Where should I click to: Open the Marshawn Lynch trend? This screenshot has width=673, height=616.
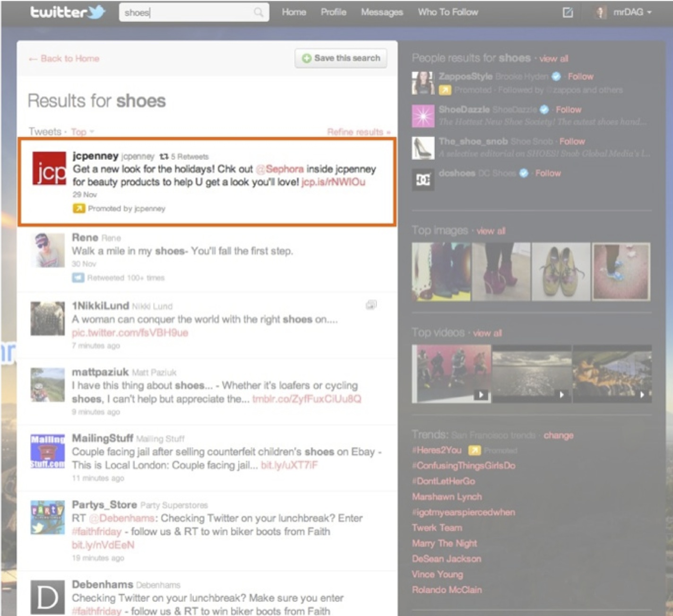(x=447, y=497)
